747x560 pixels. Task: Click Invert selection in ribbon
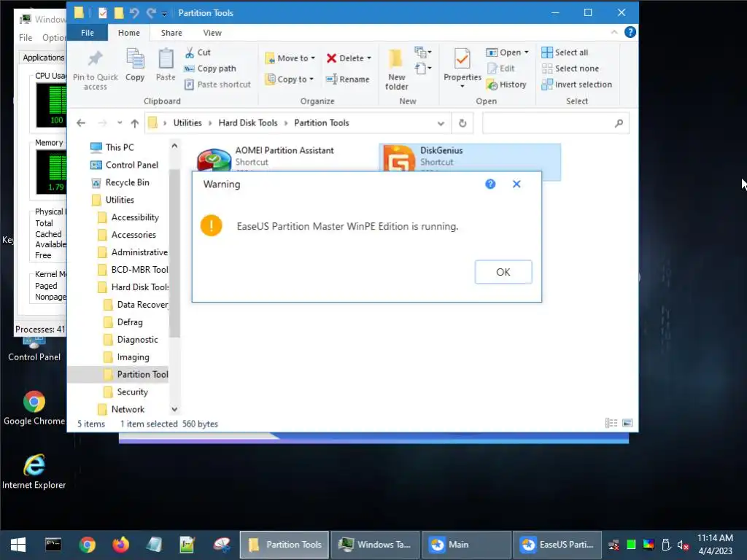click(577, 85)
